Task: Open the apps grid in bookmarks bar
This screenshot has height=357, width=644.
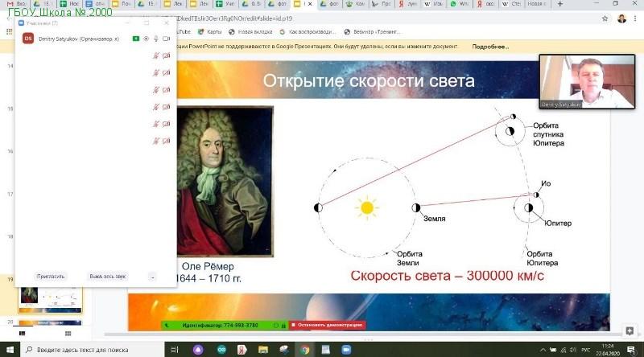Action: (9, 31)
